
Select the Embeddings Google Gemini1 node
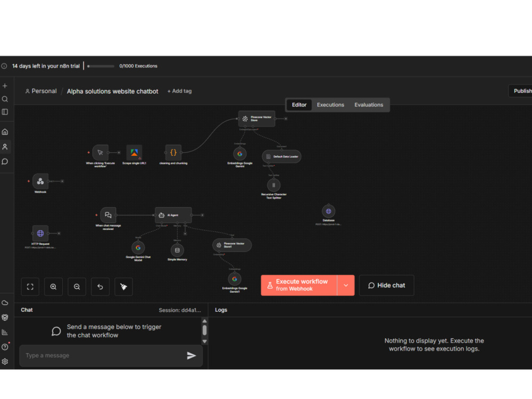[x=235, y=279]
